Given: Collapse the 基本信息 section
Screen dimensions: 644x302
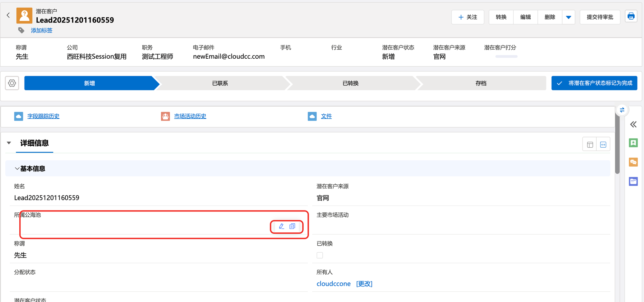Looking at the screenshot, I should coord(17,169).
